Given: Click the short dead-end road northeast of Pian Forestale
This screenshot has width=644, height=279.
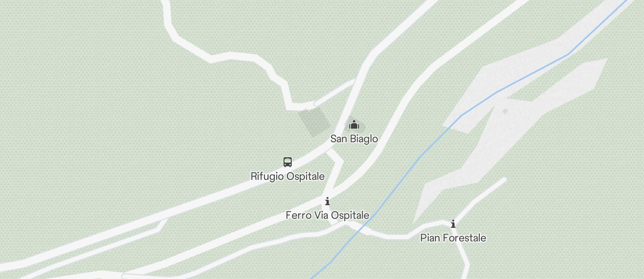Looking at the screenshot, I should click(x=479, y=199).
